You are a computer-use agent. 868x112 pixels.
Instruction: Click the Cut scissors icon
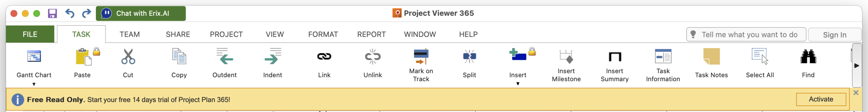coord(128,57)
